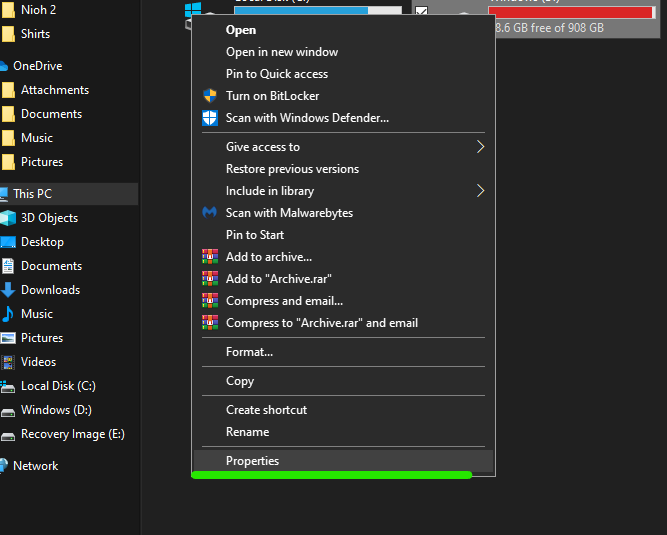Click the 3D Objects cube icon
This screenshot has width=667, height=535.
[x=8, y=218]
